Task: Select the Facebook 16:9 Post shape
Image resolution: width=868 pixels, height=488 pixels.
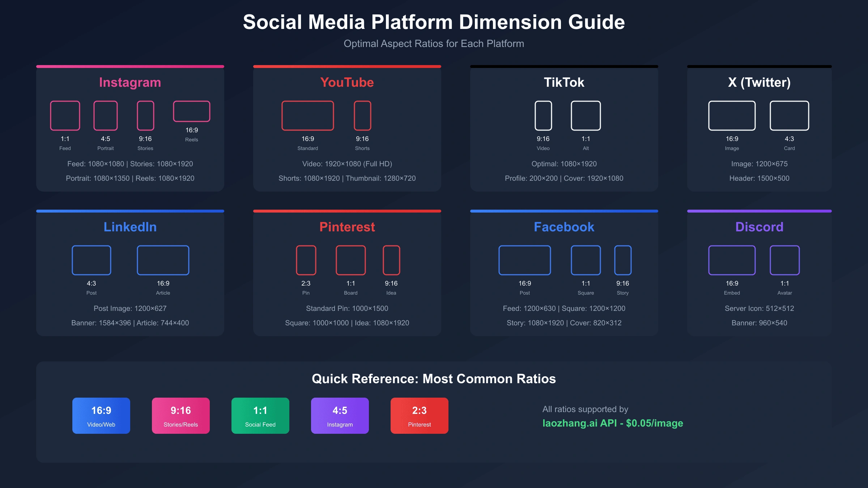Action: point(525,260)
